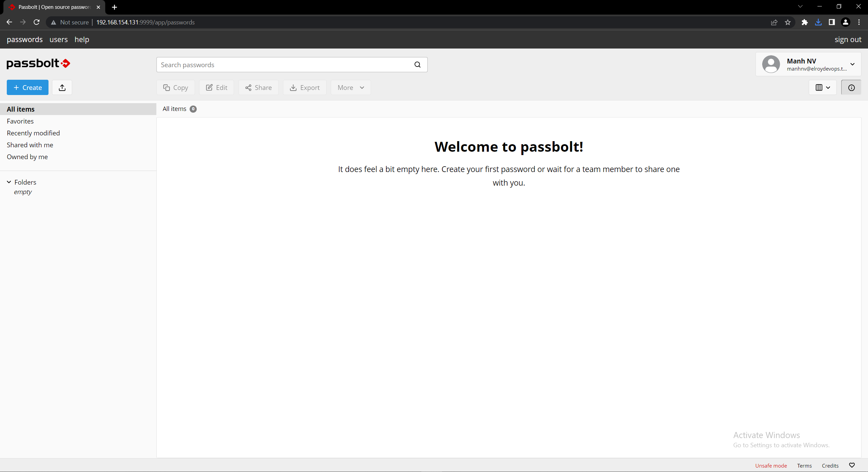The image size is (868, 472).
Task: Open the Terms link
Action: pyautogui.click(x=804, y=466)
